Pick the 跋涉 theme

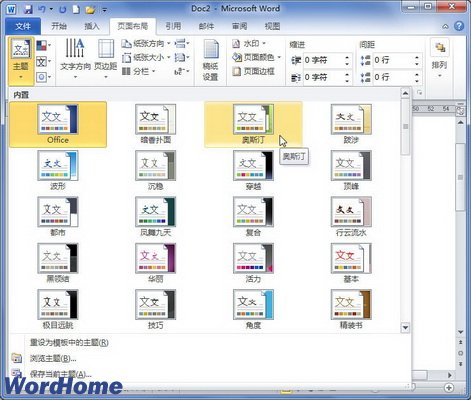[351, 124]
